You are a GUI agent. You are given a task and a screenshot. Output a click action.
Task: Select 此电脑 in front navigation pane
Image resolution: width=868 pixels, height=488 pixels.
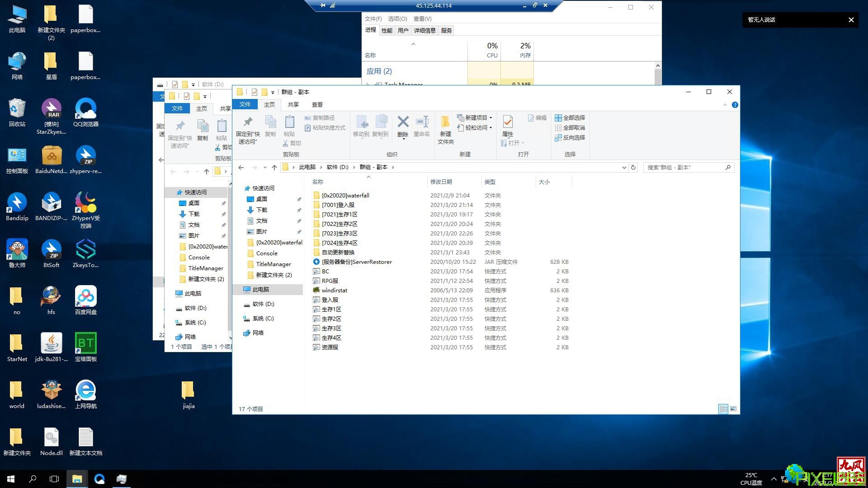tap(269, 290)
